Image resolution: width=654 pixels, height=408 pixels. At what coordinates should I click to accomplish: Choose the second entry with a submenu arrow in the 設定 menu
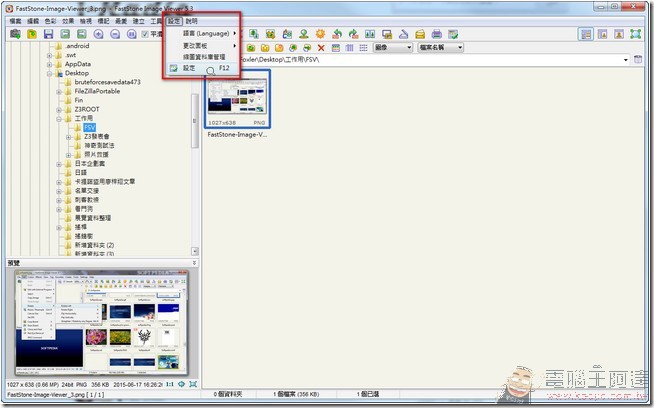tap(202, 45)
